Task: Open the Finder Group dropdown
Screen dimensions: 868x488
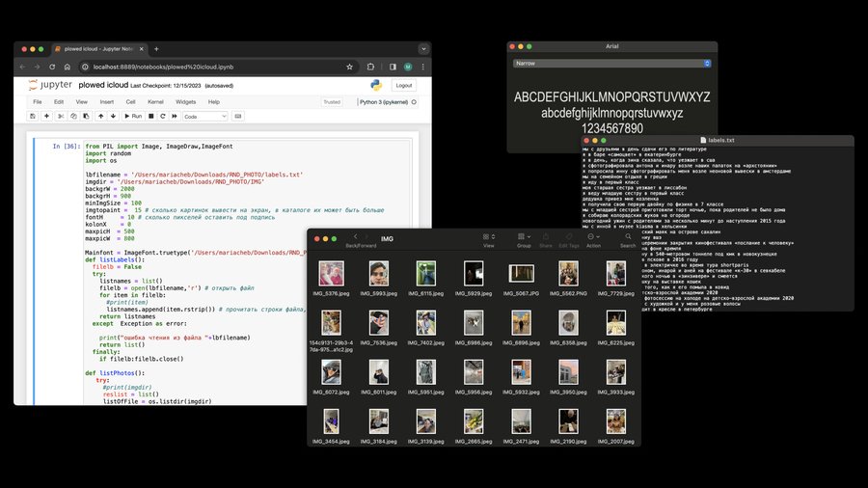Action: click(524, 237)
